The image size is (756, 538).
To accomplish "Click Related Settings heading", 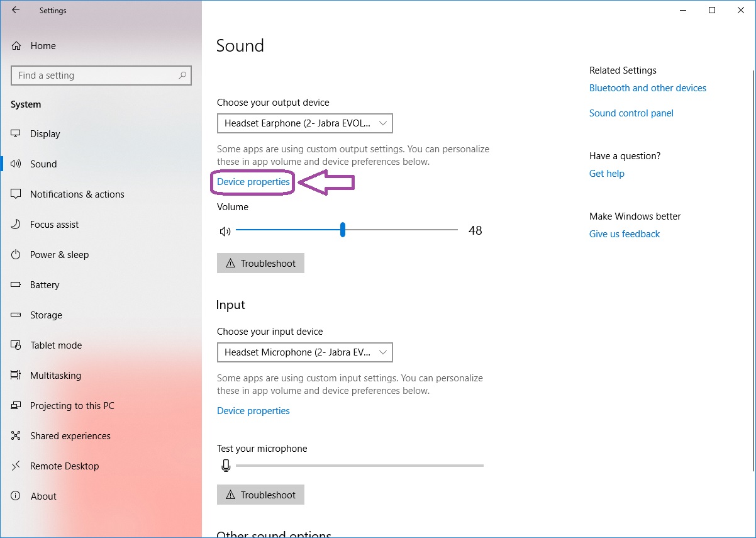I will pos(623,70).
